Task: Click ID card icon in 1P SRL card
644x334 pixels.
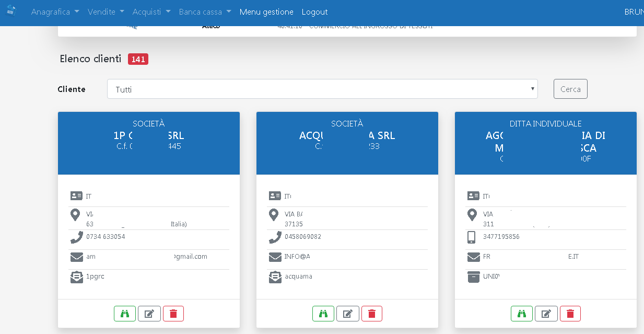Action: pyautogui.click(x=76, y=196)
